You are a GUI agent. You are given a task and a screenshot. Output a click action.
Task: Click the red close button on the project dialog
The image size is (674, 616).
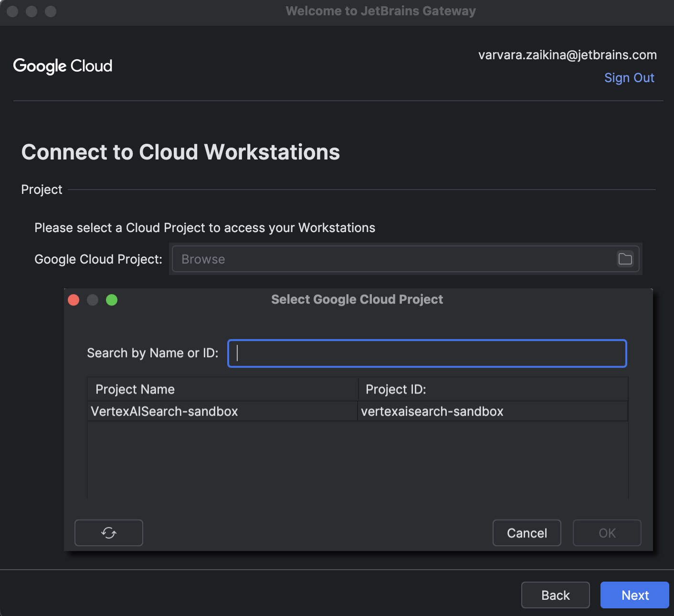(x=74, y=300)
